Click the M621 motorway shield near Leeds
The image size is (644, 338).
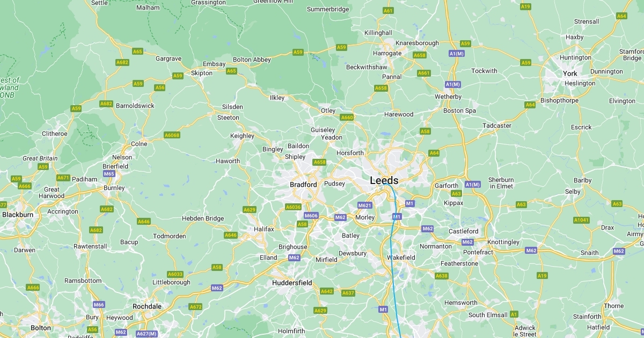click(365, 205)
